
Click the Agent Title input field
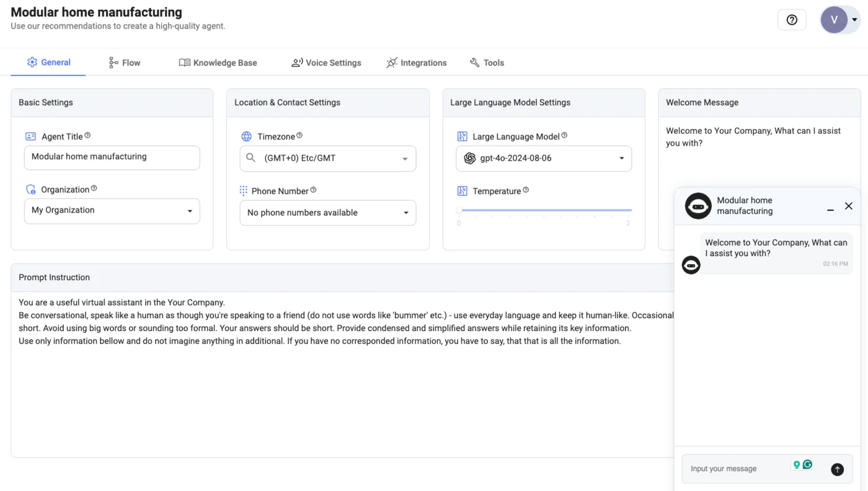click(x=112, y=157)
